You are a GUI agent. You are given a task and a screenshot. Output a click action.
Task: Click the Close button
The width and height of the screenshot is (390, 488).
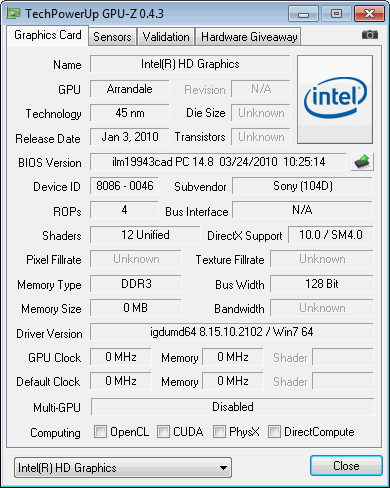click(x=346, y=466)
